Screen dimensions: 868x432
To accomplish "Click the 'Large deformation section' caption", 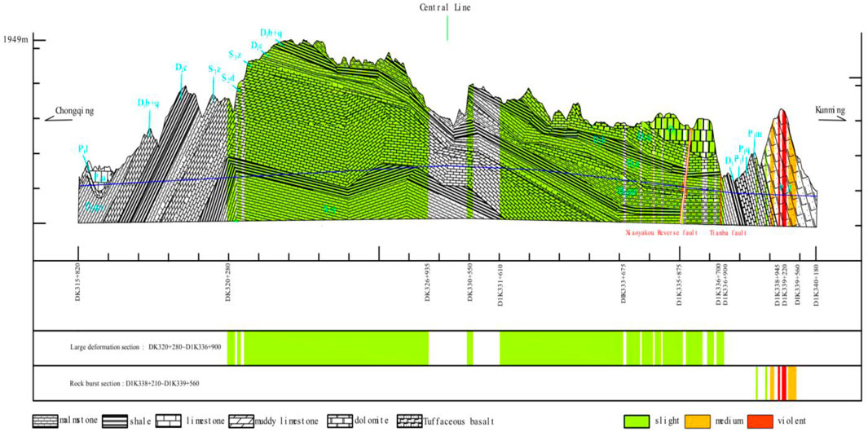I will click(x=146, y=348).
